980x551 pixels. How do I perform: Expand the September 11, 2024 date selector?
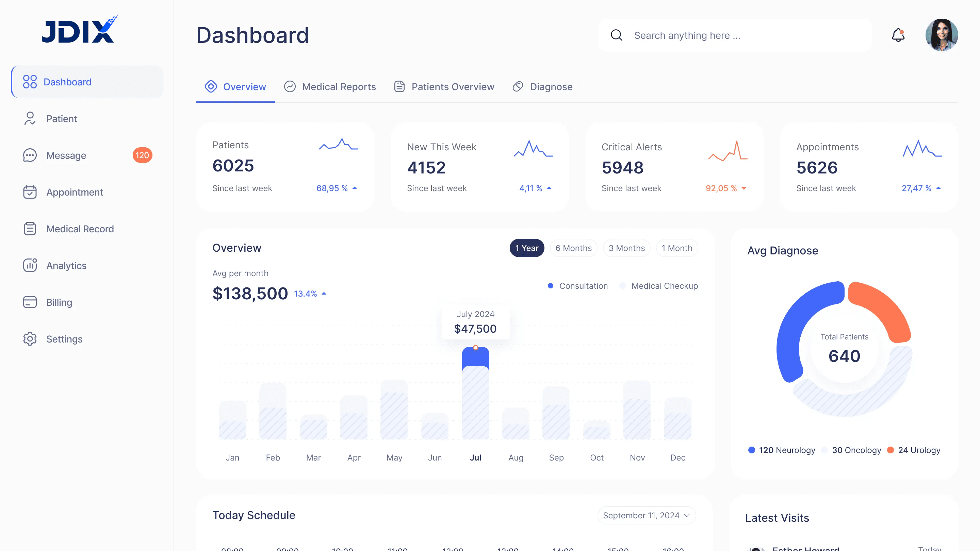646,515
